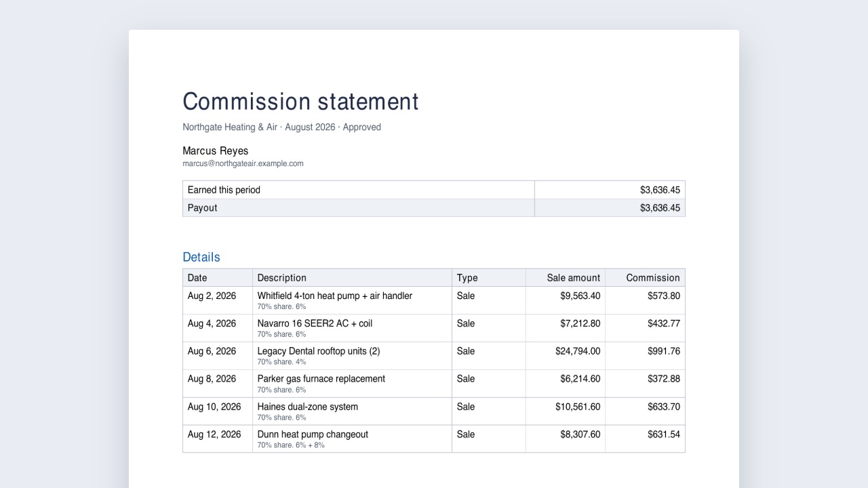Click the "Description" column header

[x=282, y=278]
